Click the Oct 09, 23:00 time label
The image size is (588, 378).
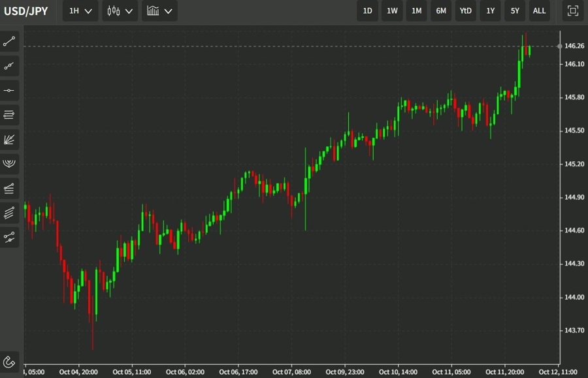[344, 372]
